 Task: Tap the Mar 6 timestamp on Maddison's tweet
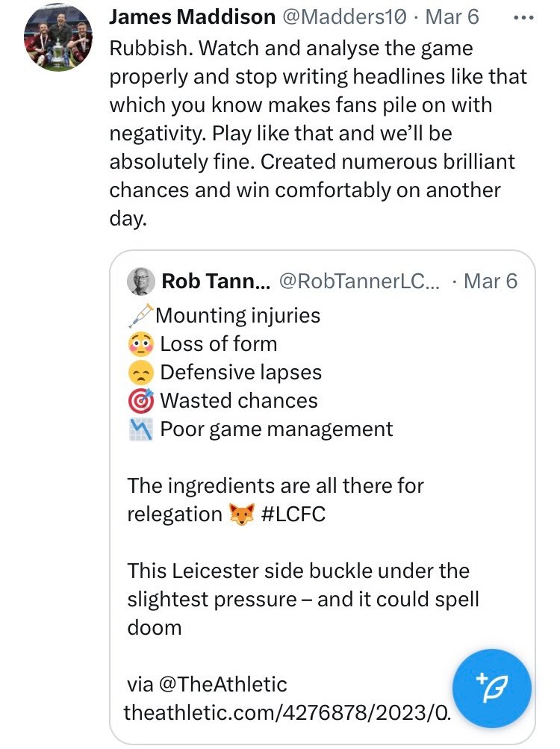pos(452,16)
